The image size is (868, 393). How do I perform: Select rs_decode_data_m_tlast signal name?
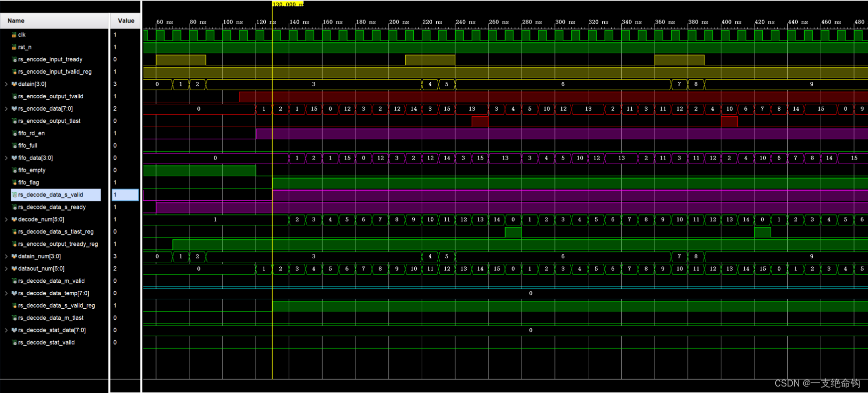[51, 318]
